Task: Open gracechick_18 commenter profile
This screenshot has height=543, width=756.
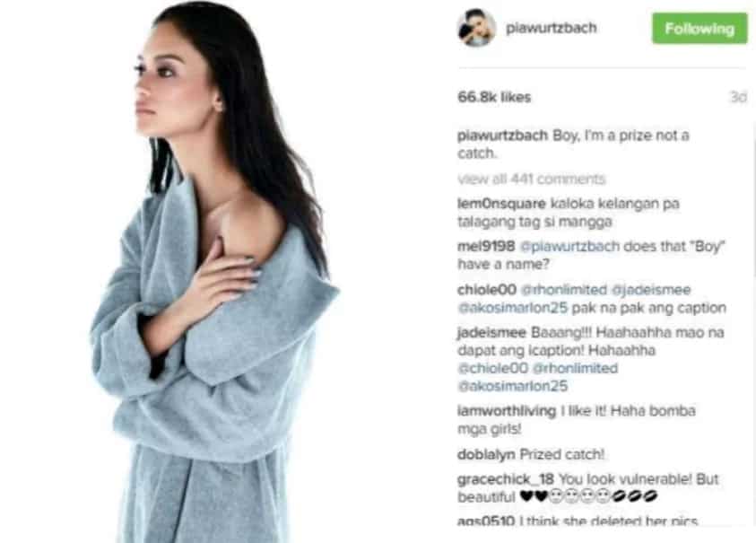Action: point(505,479)
